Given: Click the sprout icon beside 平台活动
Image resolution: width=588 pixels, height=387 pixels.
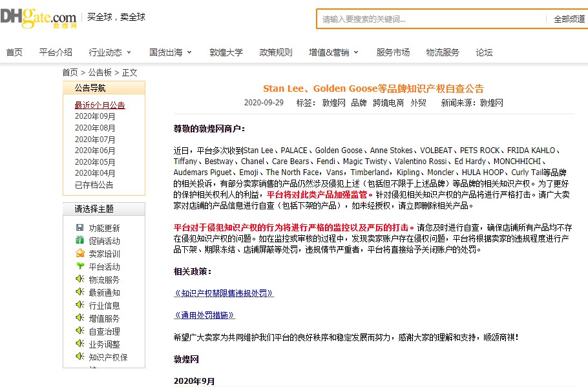Looking at the screenshot, I should (x=80, y=266).
